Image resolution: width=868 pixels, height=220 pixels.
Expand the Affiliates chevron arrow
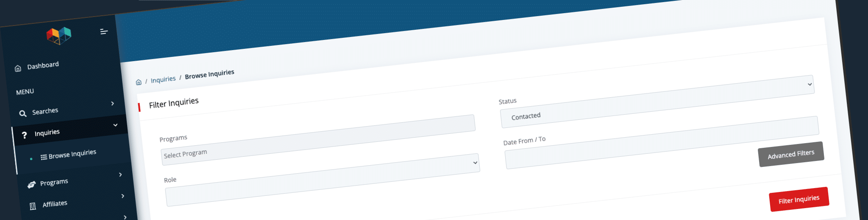[123, 196]
